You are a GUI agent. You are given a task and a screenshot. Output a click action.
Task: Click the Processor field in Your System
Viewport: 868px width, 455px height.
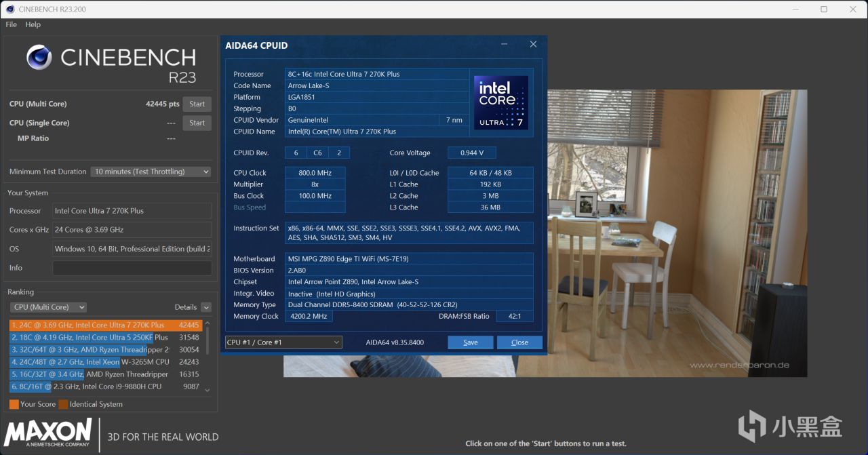(x=132, y=211)
